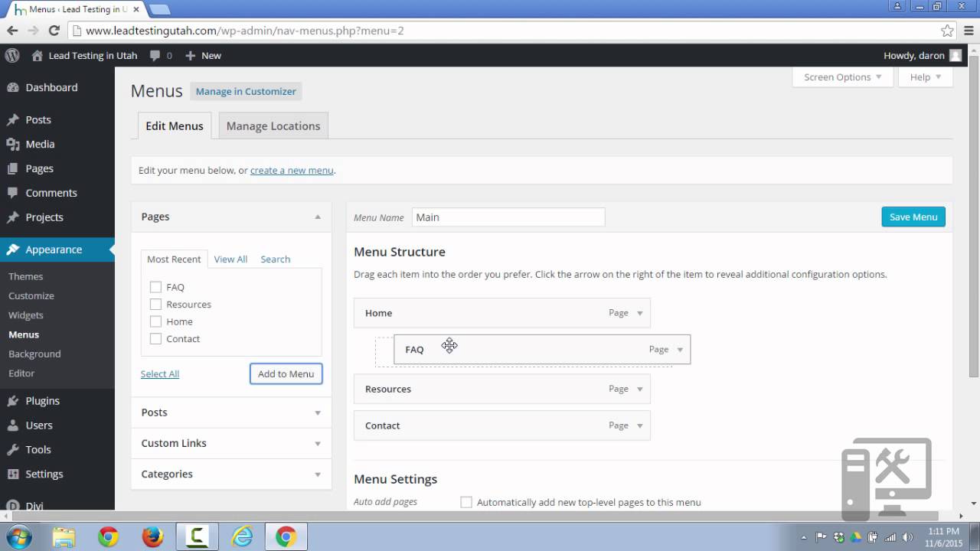
Task: Launch Firefox from the taskbar
Action: click(x=152, y=537)
